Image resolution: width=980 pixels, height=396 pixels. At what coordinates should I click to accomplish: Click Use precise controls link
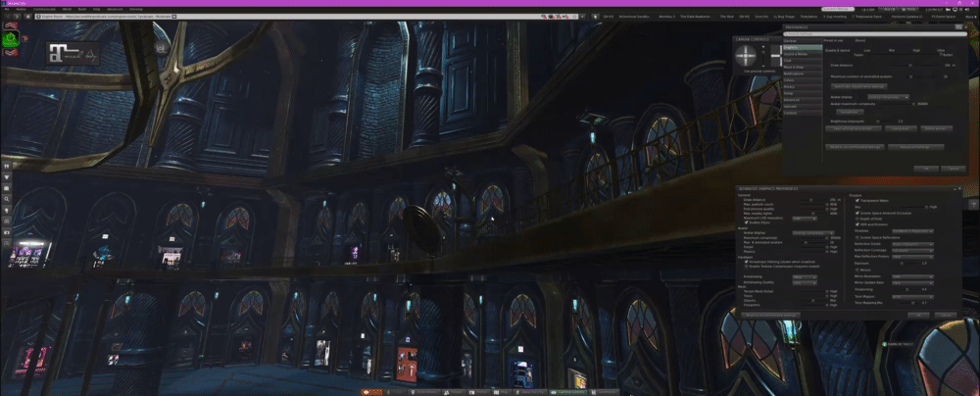pos(759,72)
